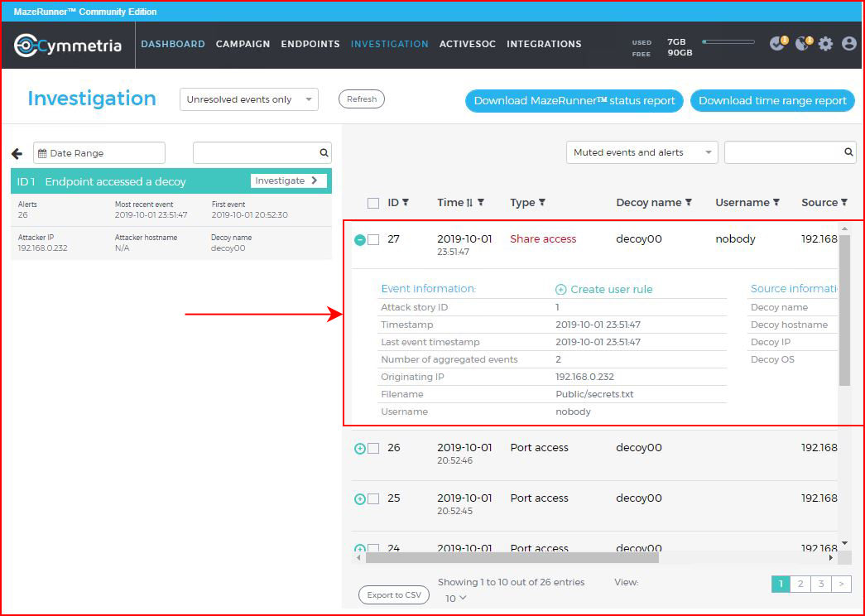Click the right panel search field
865x616 pixels.
790,152
